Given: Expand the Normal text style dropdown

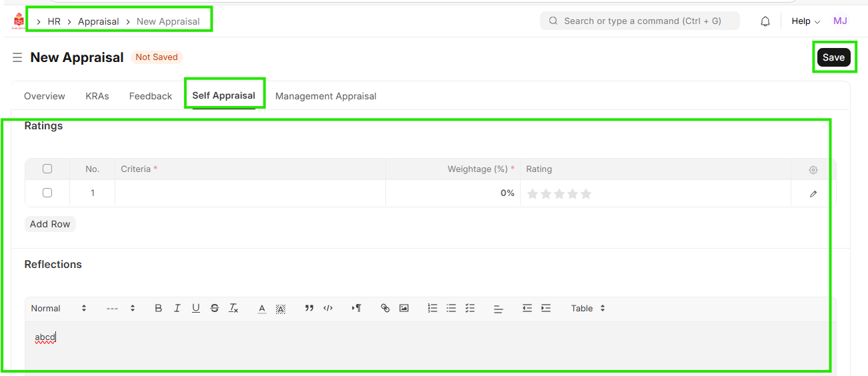Looking at the screenshot, I should pyautogui.click(x=59, y=308).
